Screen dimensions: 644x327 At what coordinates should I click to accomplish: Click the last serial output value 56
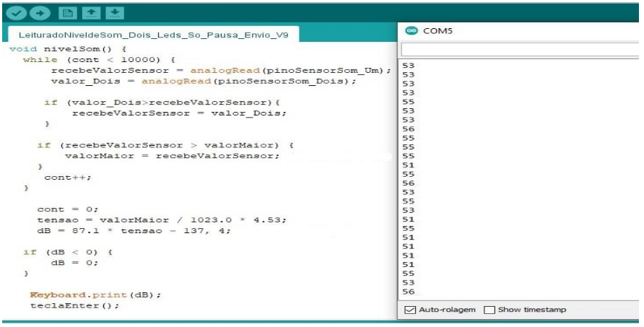click(408, 292)
